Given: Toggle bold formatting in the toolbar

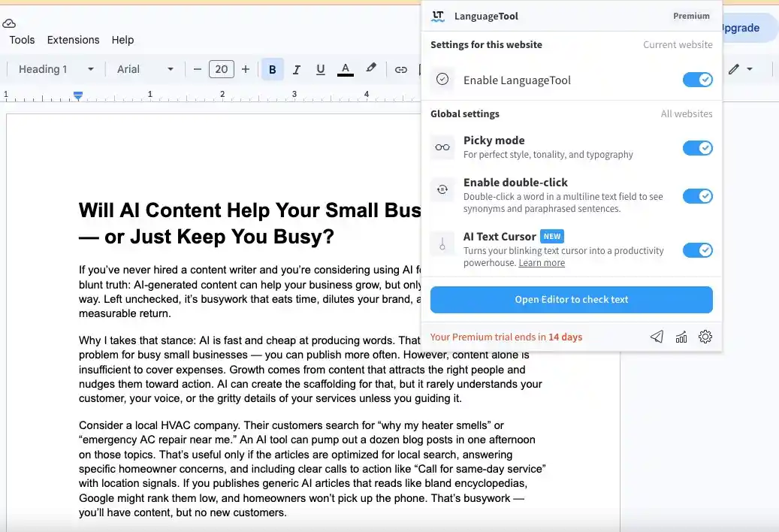Looking at the screenshot, I should pos(272,70).
